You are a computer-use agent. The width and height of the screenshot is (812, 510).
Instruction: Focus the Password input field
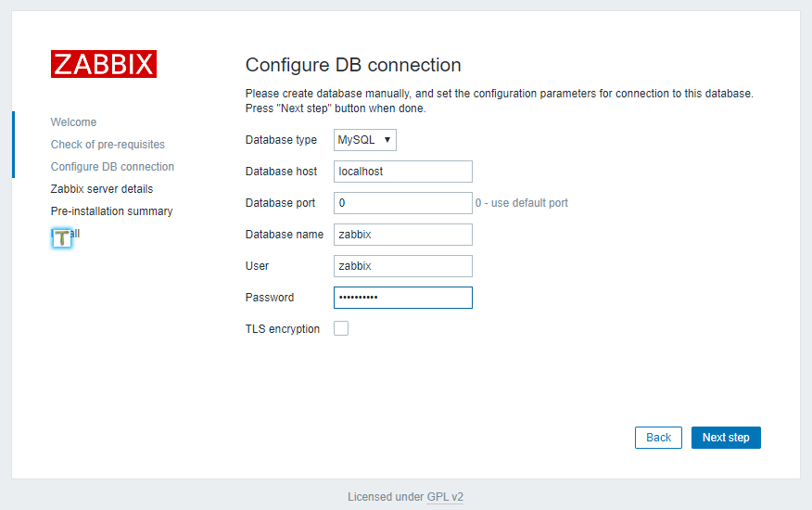402,298
